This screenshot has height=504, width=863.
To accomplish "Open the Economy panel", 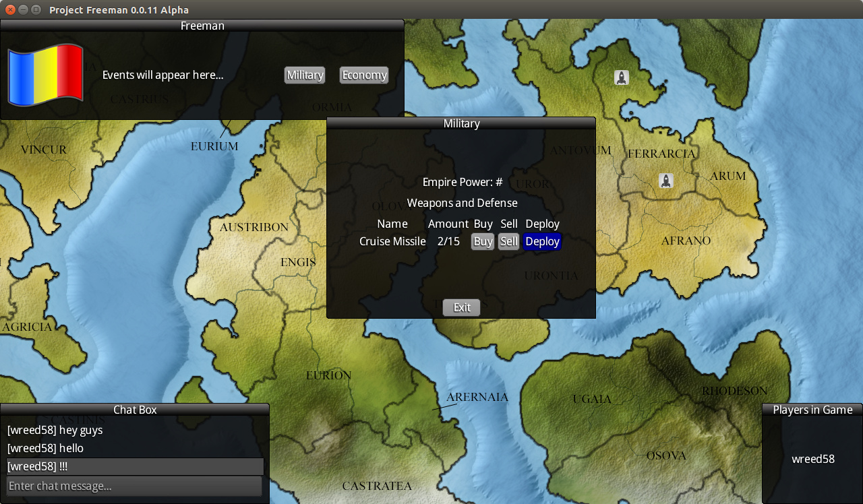I will (x=364, y=75).
